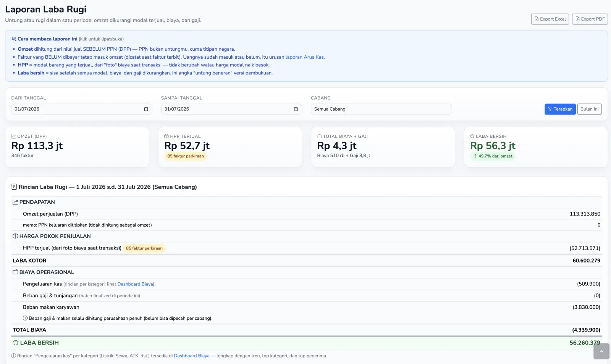The width and height of the screenshot is (611, 364).
Task: Click the document icon beside Rincian Laba Rugi
Action: click(x=14, y=187)
